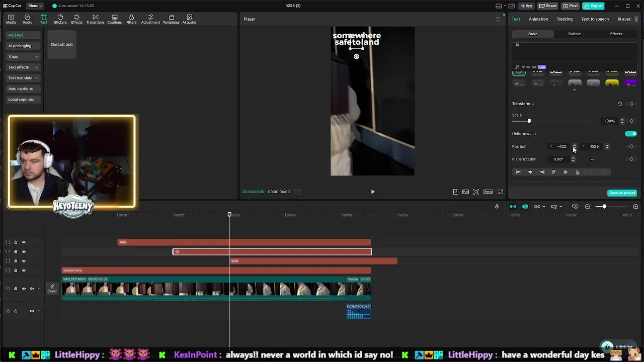This screenshot has width=644, height=362.
Task: Click the Export button
Action: tap(593, 6)
